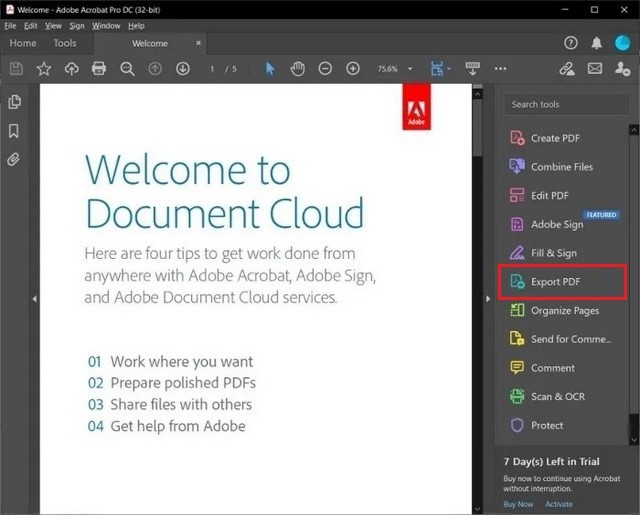Screen dimensions: 640x515
Task: Switch to the Tools tab
Action: click(x=65, y=43)
